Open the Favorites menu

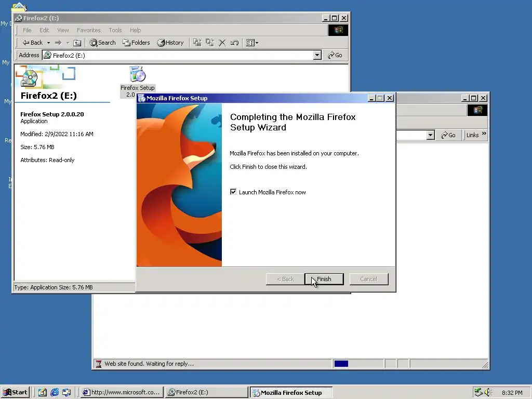pyautogui.click(x=88, y=30)
